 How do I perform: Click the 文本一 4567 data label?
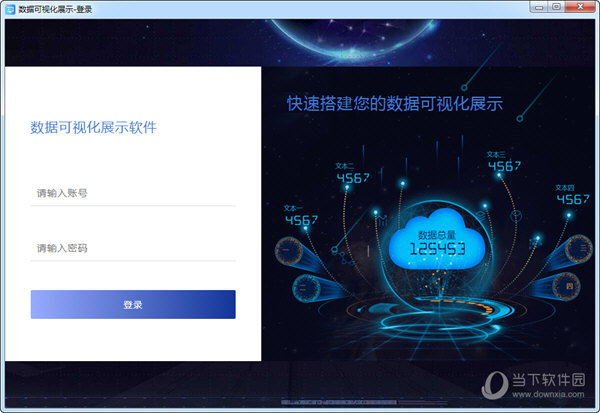(x=301, y=215)
